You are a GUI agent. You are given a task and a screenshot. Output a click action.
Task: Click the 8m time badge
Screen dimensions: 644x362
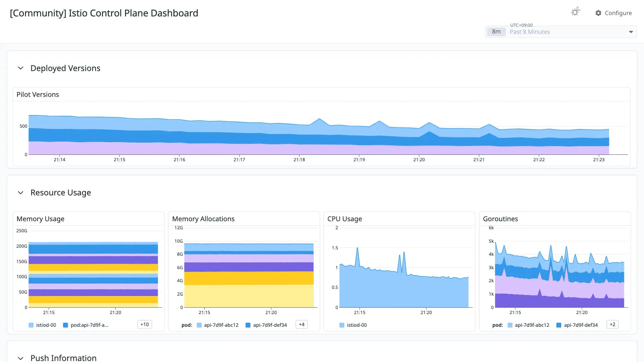point(496,32)
